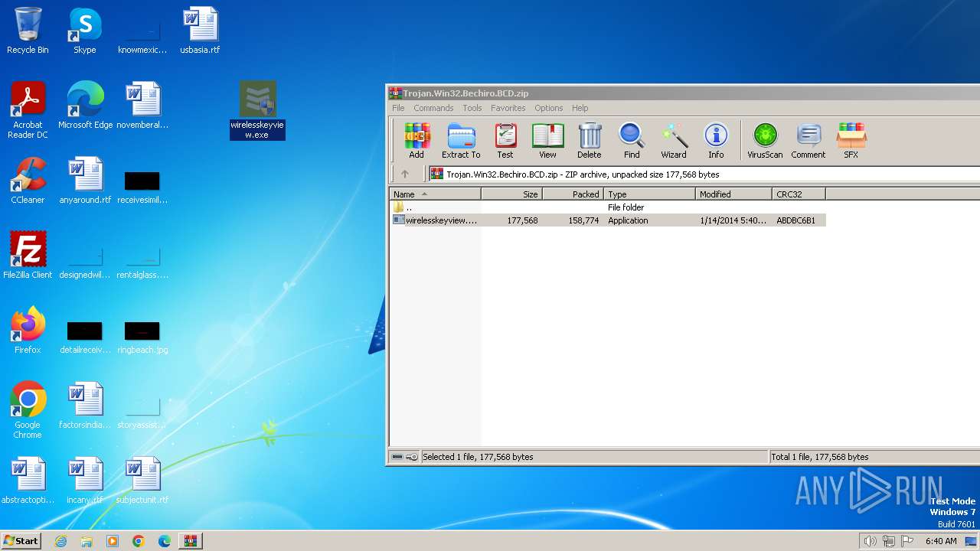The width and height of the screenshot is (980, 551).
Task: Sort files by Size column
Action: pos(511,194)
